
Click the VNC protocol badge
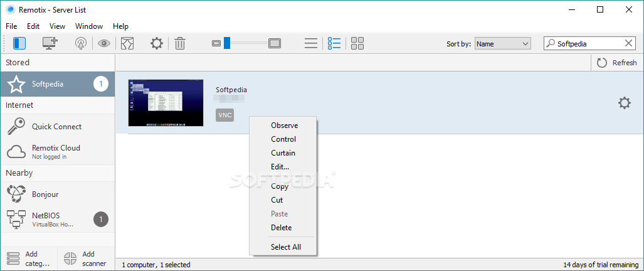click(x=224, y=115)
